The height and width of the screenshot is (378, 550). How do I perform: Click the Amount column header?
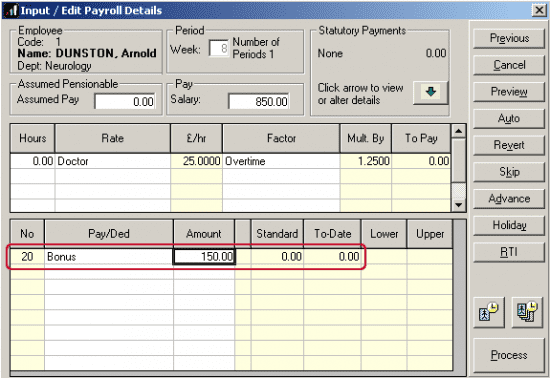(204, 234)
